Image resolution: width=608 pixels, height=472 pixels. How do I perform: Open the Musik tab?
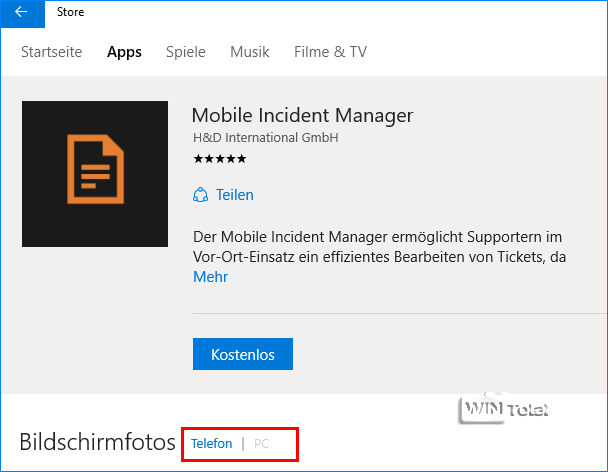tap(250, 52)
